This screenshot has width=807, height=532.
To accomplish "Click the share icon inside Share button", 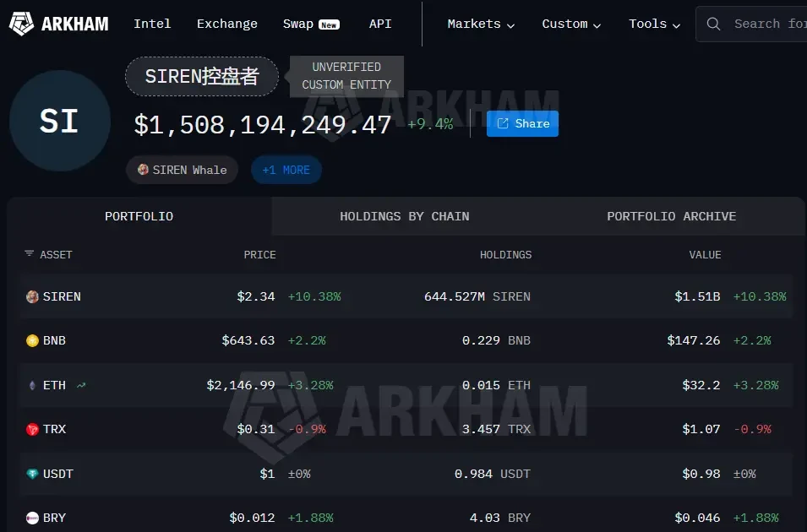I will point(503,123).
